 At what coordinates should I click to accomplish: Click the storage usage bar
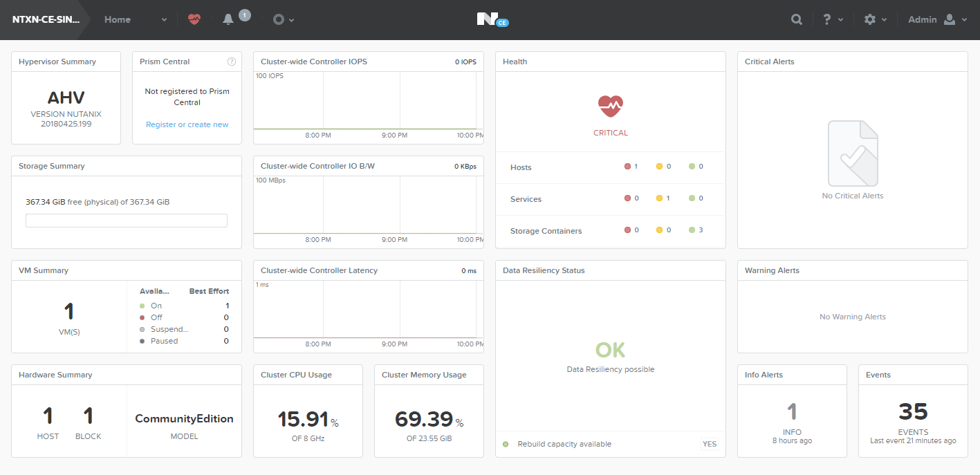coord(127,221)
